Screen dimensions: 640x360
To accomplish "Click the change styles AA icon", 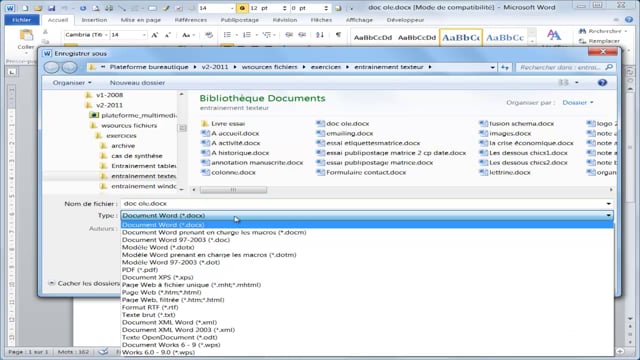I will [x=553, y=35].
